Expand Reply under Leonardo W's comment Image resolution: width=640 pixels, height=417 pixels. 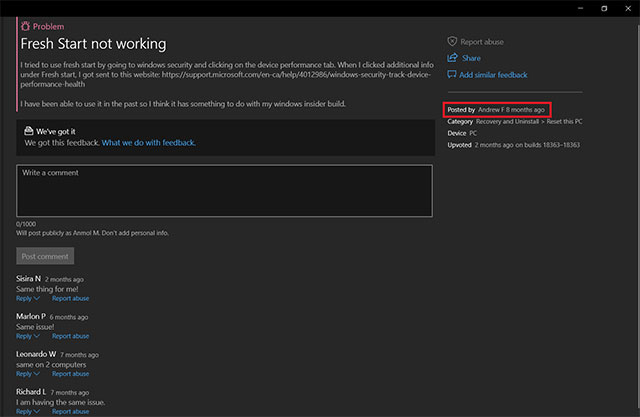pyautogui.click(x=27, y=374)
